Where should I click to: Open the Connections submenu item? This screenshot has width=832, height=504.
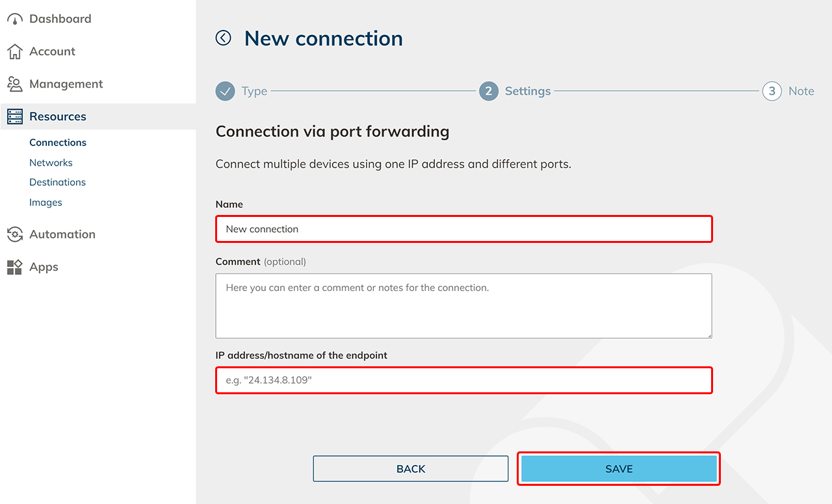pos(58,143)
